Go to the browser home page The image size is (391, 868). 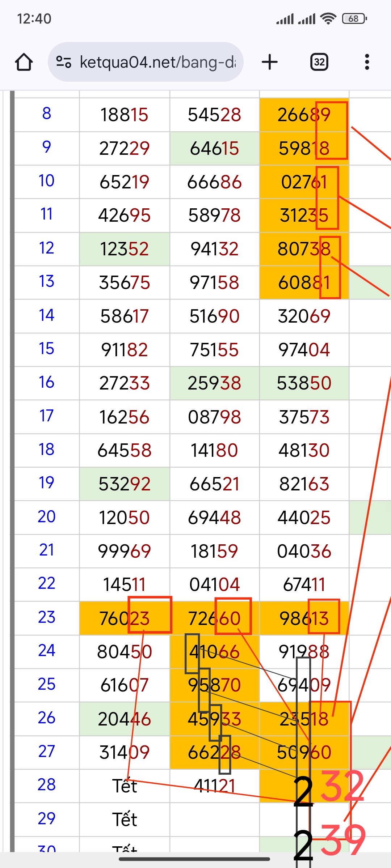(x=24, y=62)
